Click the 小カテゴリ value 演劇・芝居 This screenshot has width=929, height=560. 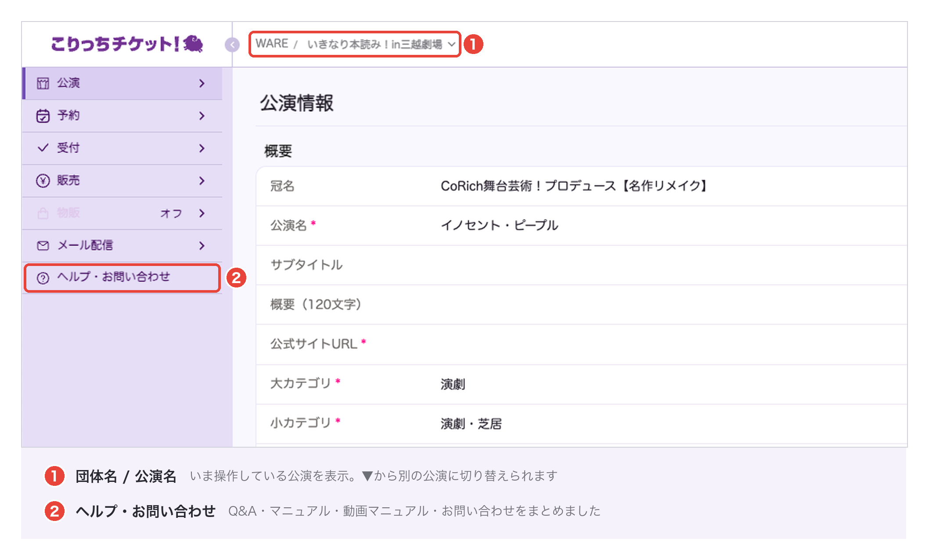tap(471, 424)
